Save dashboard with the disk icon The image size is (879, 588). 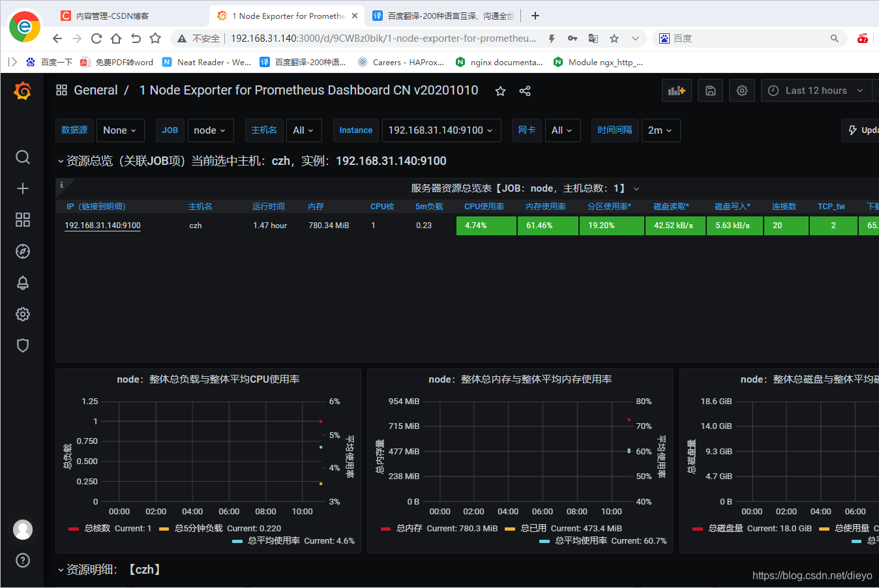711,91
